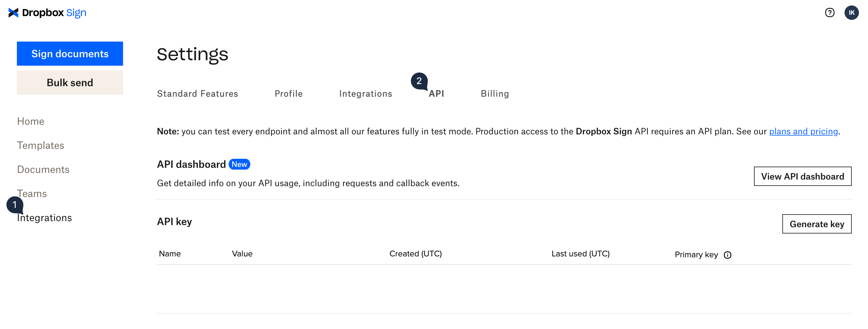The width and height of the screenshot is (868, 329).
Task: Click the New badge on API dashboard
Action: (x=239, y=164)
